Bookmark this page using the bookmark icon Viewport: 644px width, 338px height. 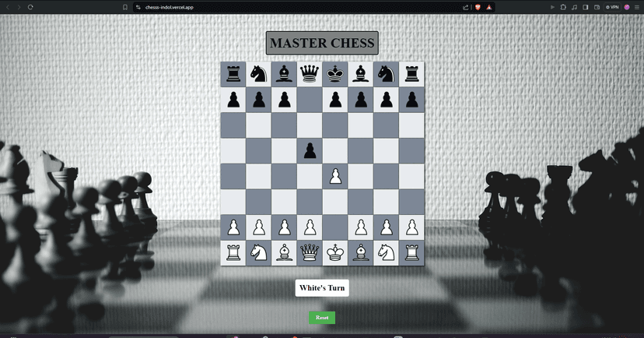(x=125, y=7)
